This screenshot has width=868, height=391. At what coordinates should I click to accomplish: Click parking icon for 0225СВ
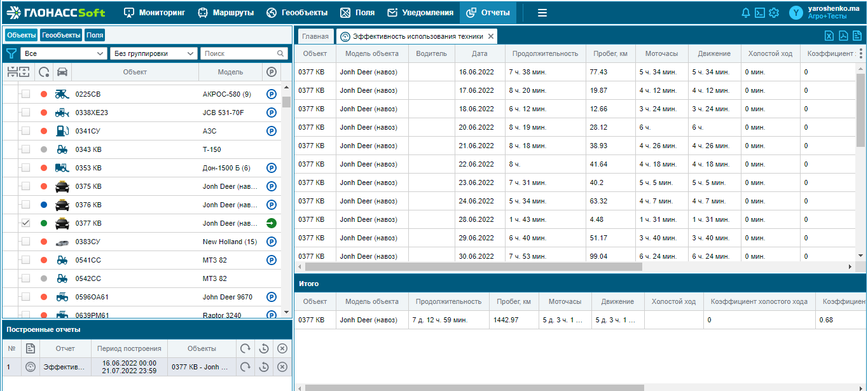[272, 94]
